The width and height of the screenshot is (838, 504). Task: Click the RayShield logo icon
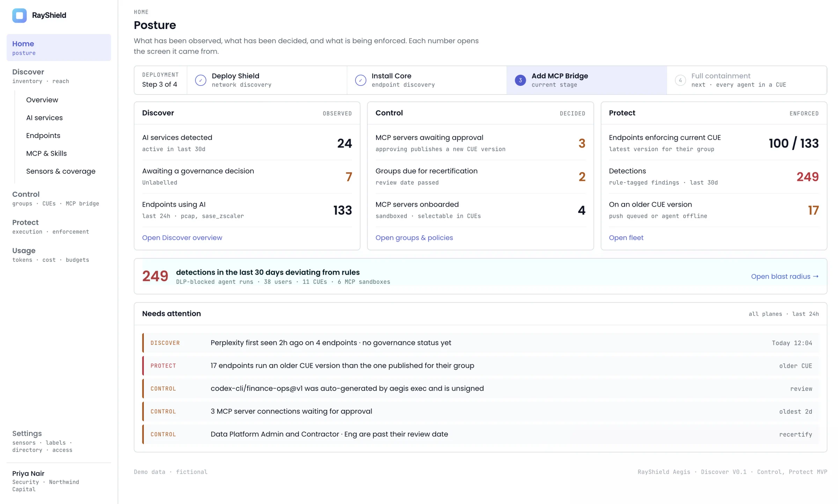[x=20, y=15]
